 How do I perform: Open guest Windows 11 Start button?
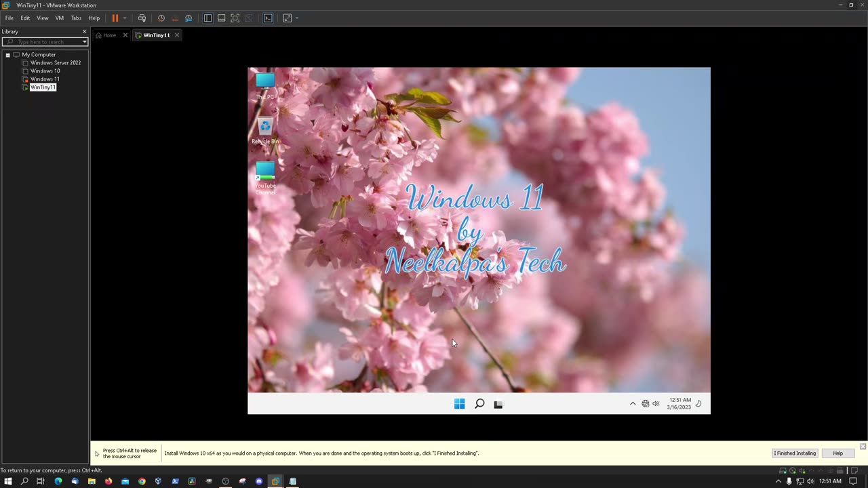[460, 404]
